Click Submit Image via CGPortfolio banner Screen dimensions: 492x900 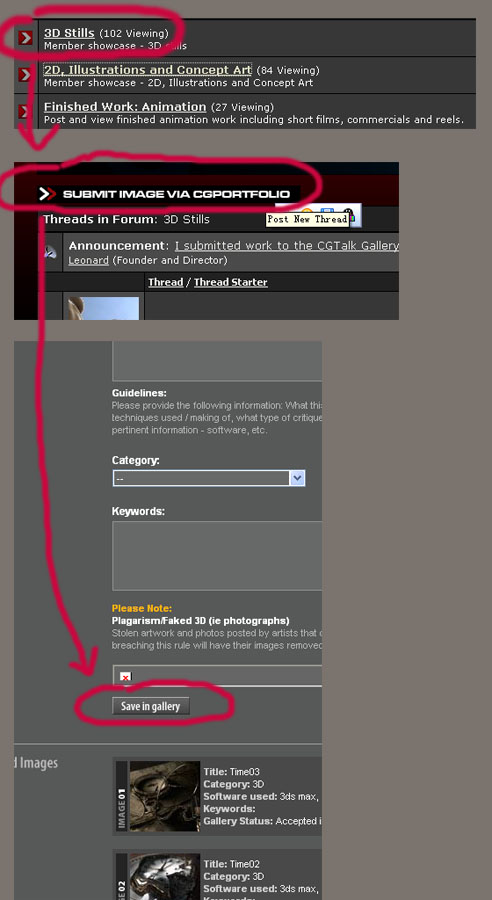[x=169, y=194]
